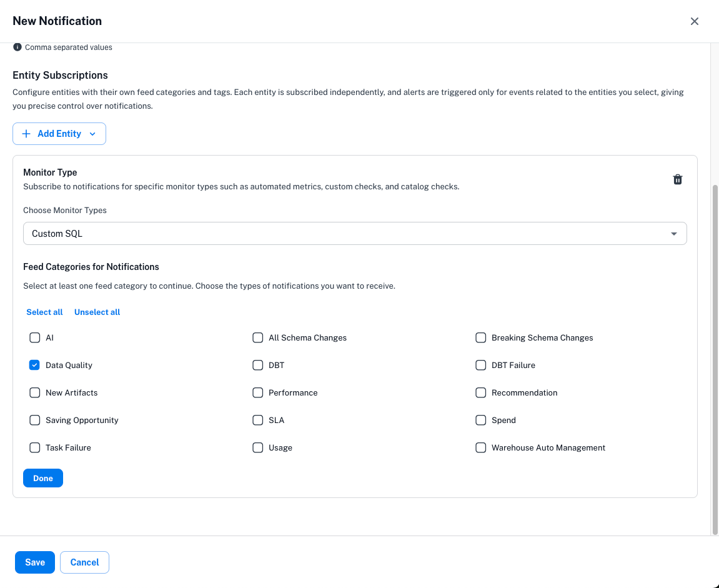Click the plus icon on Add Entity
The width and height of the screenshot is (719, 588).
(26, 134)
